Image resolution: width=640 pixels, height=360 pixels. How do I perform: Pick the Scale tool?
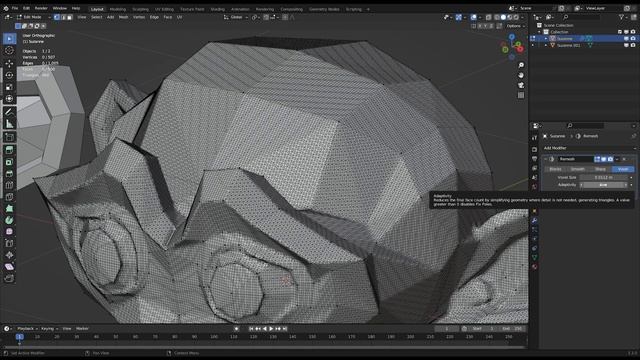9,87
